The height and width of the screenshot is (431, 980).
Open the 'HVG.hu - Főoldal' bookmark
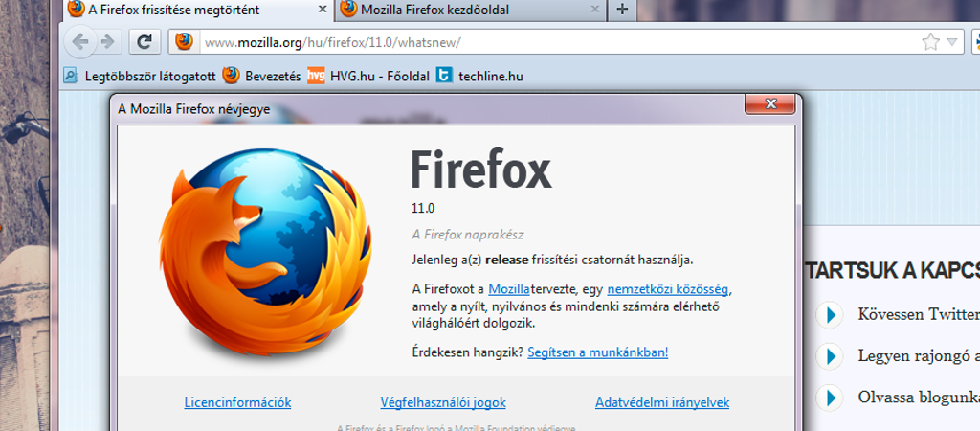pyautogui.click(x=368, y=77)
